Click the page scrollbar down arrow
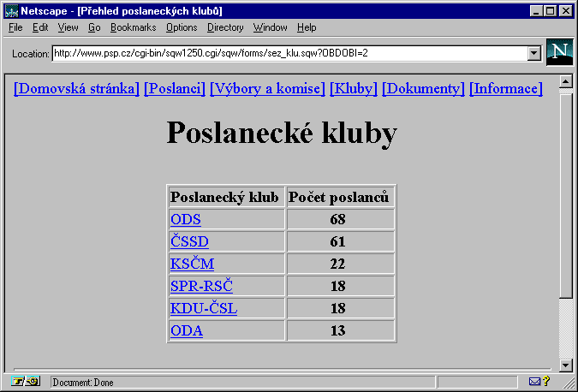The image size is (578, 392). [x=565, y=365]
